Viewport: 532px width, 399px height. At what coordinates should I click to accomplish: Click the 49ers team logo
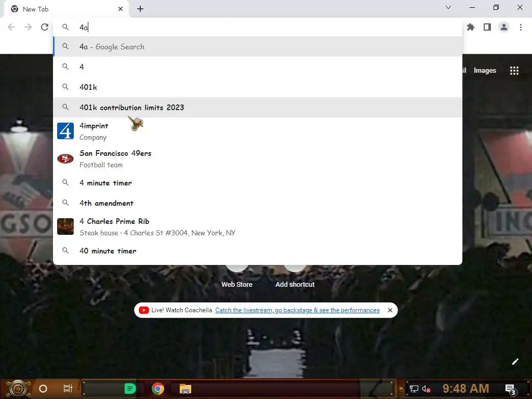(65, 158)
